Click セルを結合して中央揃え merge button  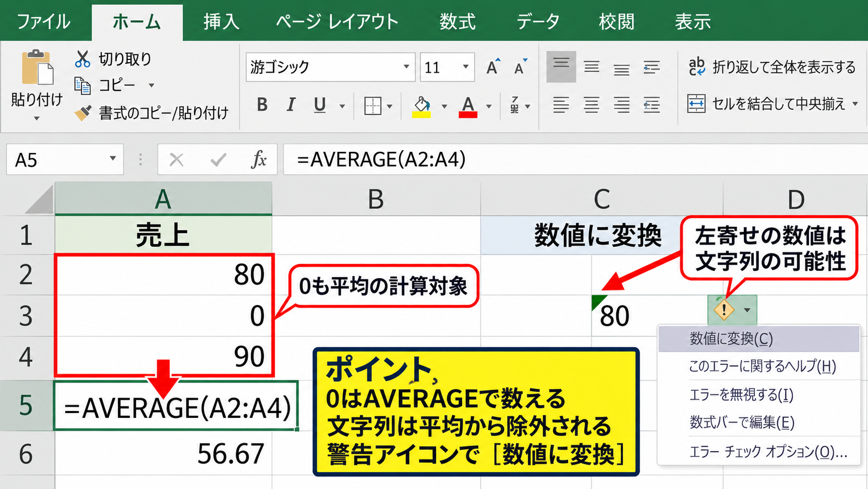767,104
